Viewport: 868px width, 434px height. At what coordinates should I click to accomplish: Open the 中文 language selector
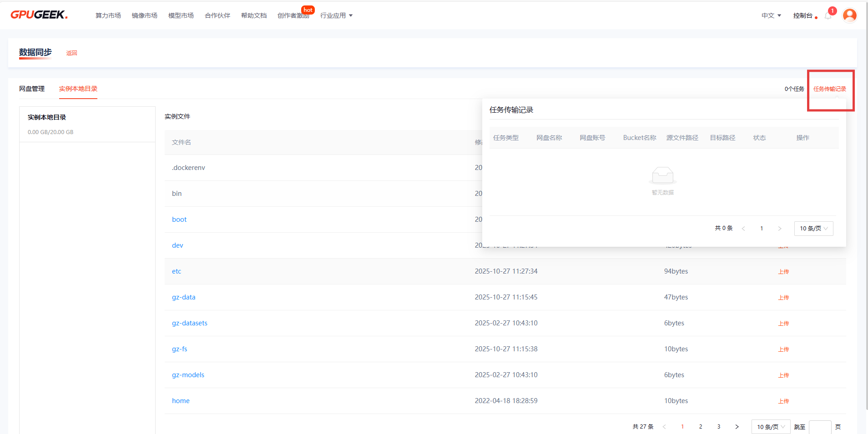click(771, 15)
